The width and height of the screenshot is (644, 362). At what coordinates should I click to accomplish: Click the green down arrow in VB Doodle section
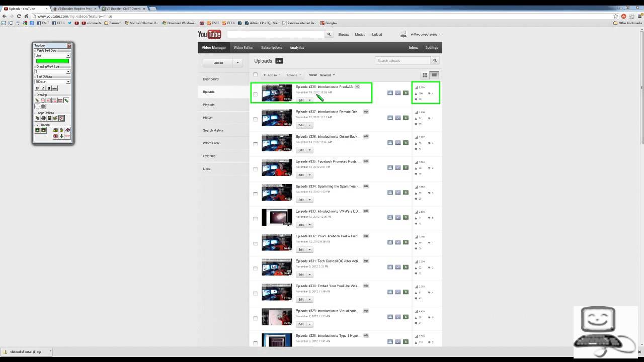[x=61, y=136]
